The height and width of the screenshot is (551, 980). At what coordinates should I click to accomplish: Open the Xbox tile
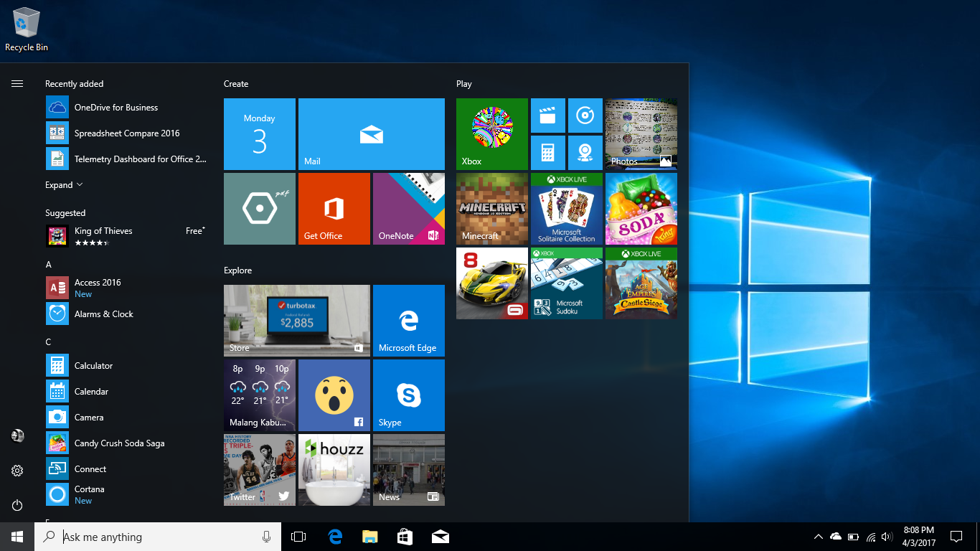tap(492, 134)
